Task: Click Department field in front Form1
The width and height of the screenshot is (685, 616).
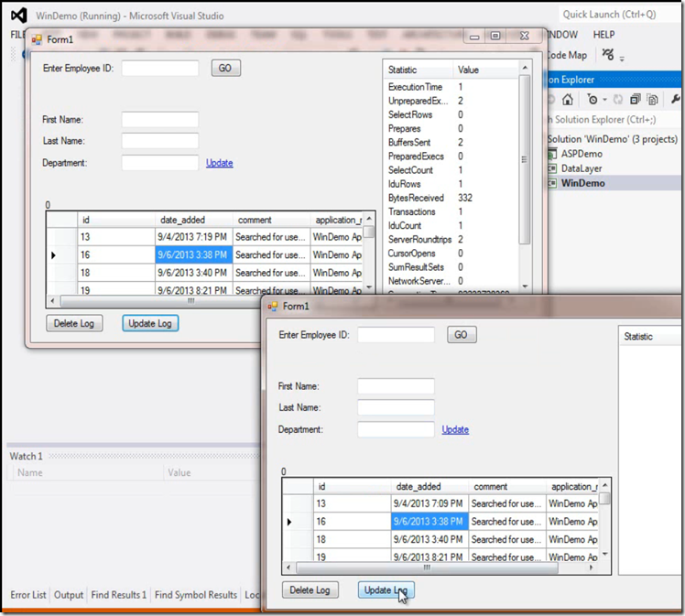Action: click(x=396, y=429)
